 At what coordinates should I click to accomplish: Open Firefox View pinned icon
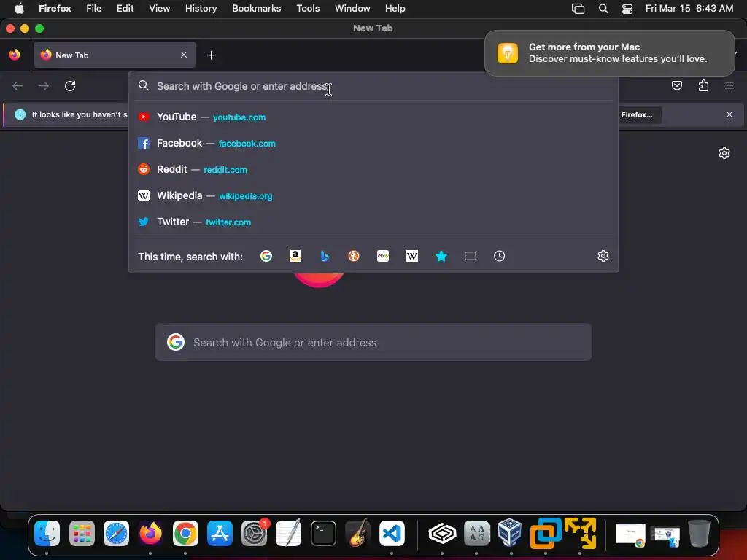pos(15,55)
